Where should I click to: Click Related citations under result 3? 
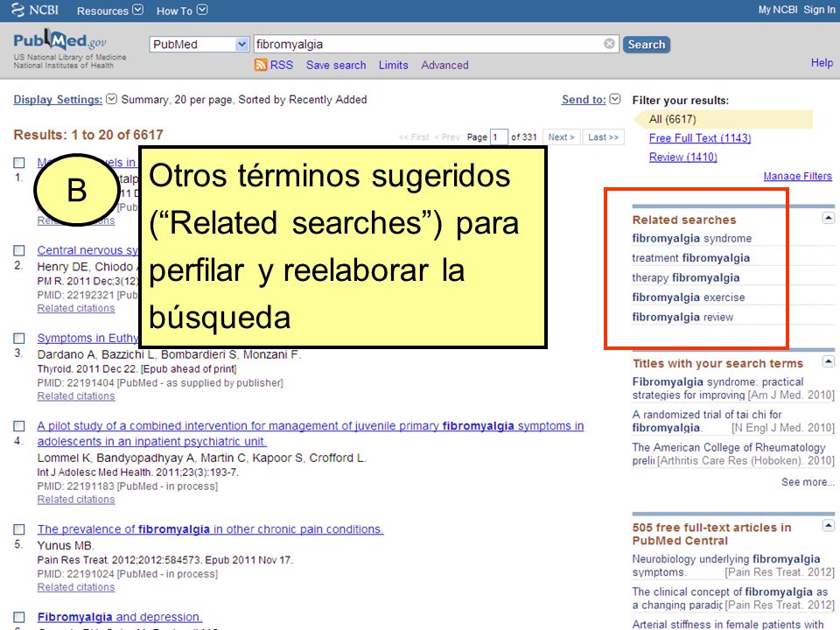tap(76, 396)
